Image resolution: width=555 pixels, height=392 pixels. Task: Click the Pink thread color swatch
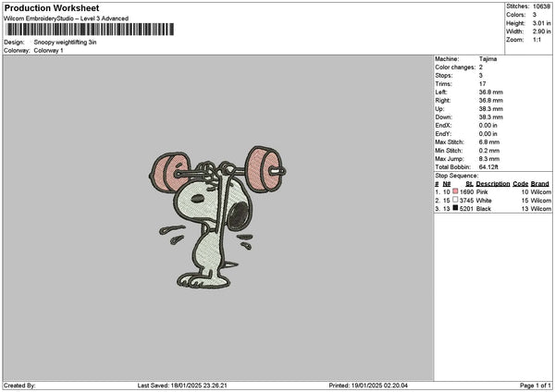(x=455, y=191)
